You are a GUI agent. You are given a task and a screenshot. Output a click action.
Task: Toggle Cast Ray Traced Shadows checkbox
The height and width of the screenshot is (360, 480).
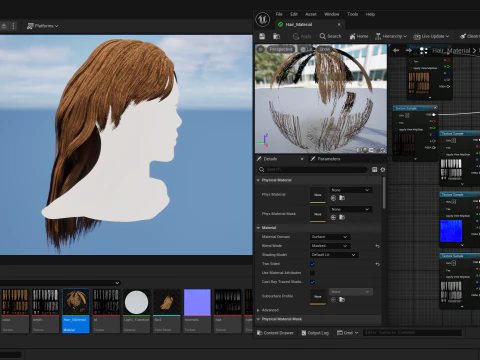coord(312,282)
